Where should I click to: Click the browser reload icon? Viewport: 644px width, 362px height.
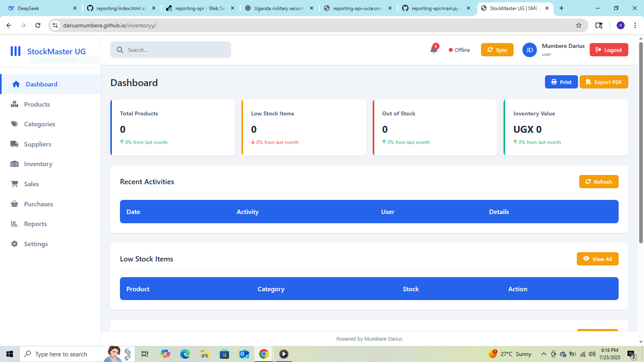point(38,25)
